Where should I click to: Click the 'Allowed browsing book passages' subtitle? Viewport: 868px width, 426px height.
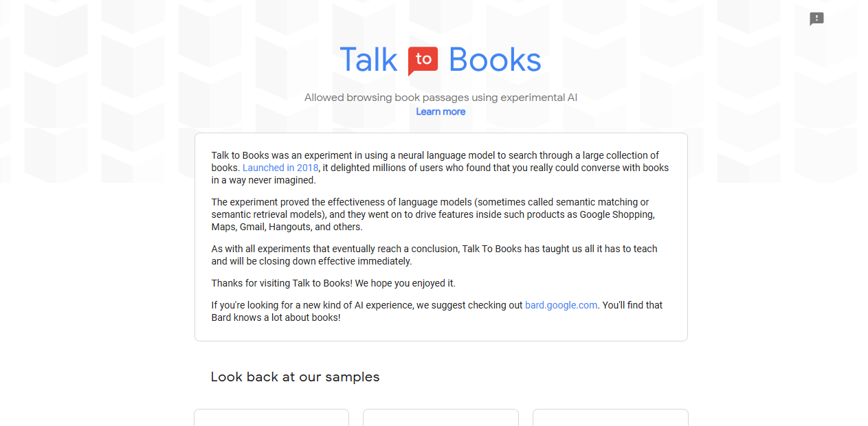tap(441, 98)
